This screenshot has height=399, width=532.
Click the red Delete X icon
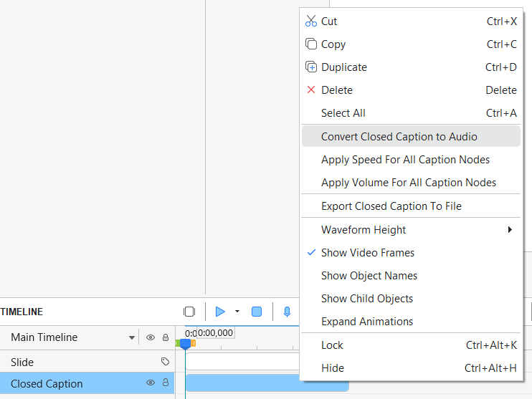point(310,90)
